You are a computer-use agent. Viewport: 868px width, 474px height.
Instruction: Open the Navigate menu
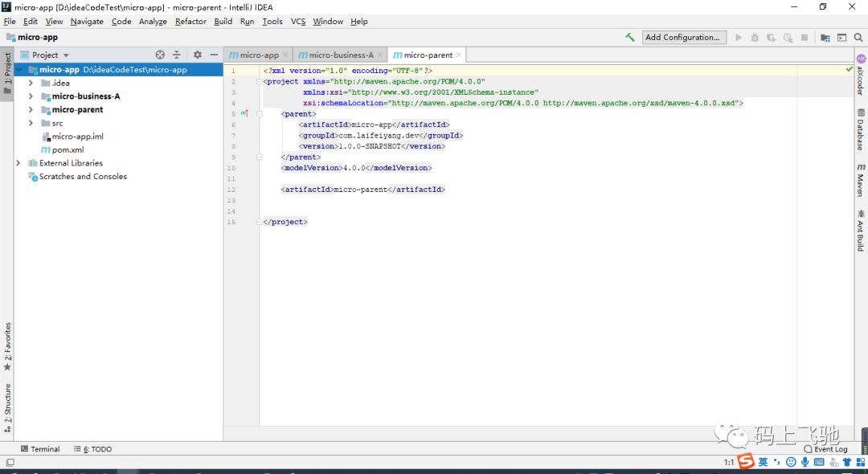click(x=87, y=22)
